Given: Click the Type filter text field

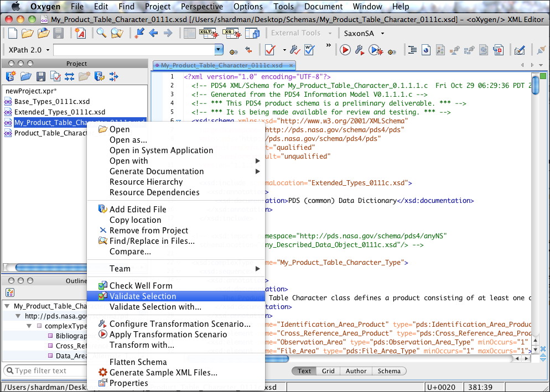Looking at the screenshot, I should coord(45,370).
